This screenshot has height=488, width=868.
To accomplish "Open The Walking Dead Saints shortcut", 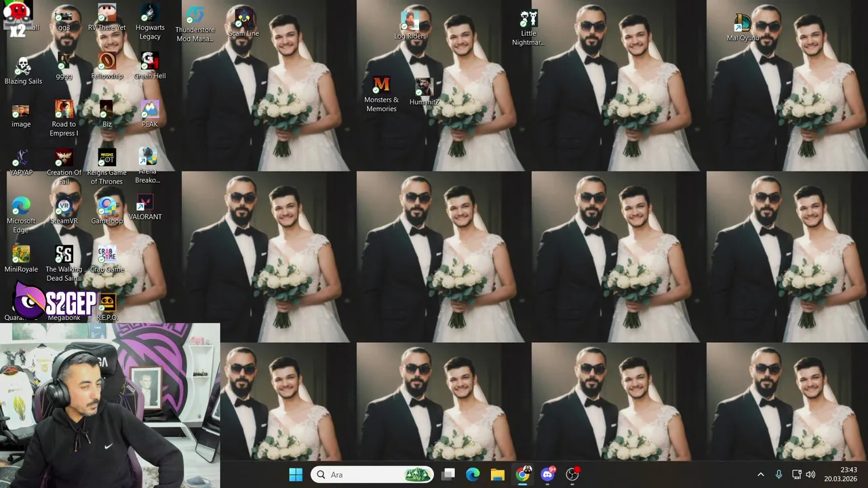I will click(x=64, y=264).
